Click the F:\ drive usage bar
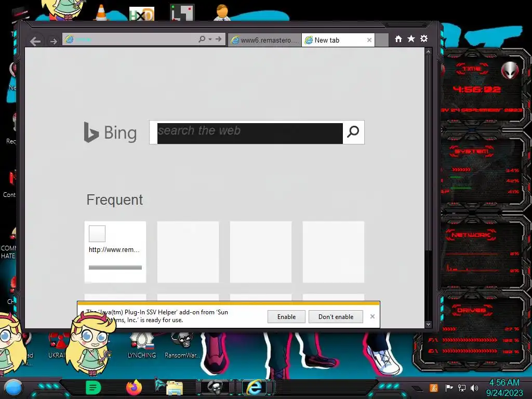 470,340
